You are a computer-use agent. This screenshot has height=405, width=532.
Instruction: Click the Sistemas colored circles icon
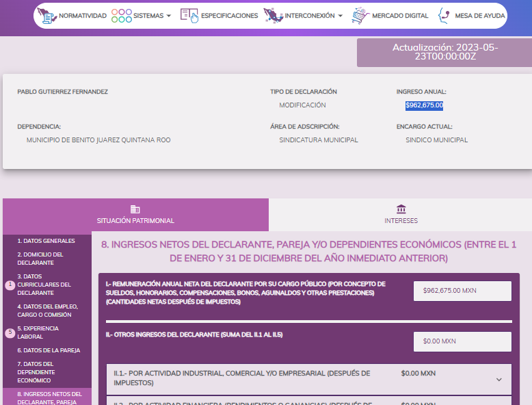coord(121,16)
